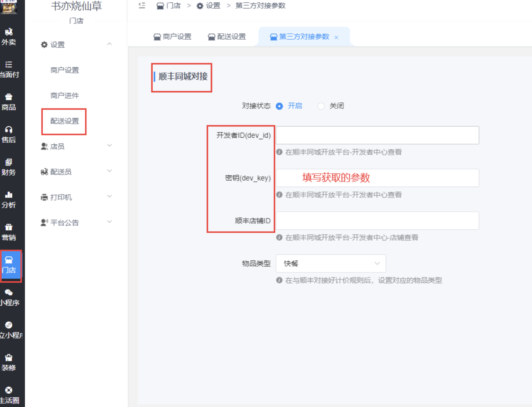Click the 顺丰同城对接 section heading

coord(183,76)
